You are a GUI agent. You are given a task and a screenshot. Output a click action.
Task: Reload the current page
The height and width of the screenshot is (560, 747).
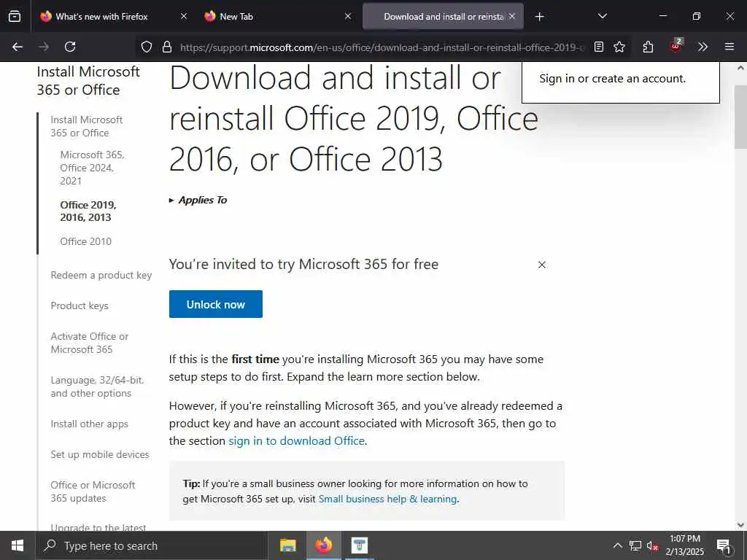tap(70, 47)
